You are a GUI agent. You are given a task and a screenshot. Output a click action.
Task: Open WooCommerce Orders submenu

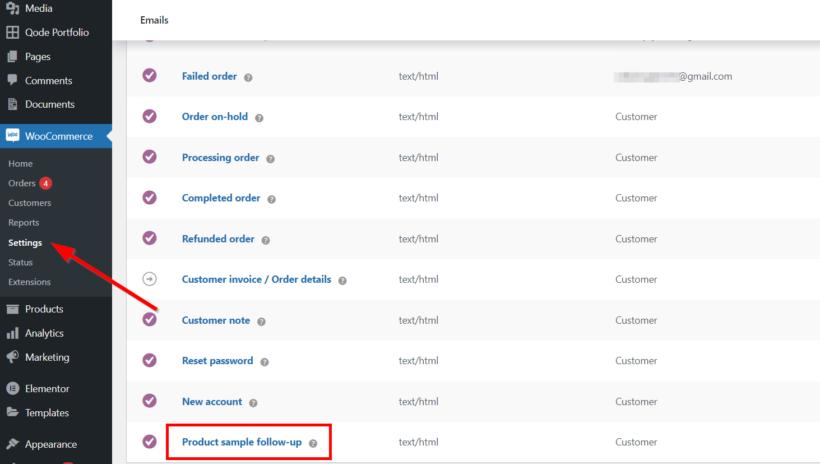(22, 183)
